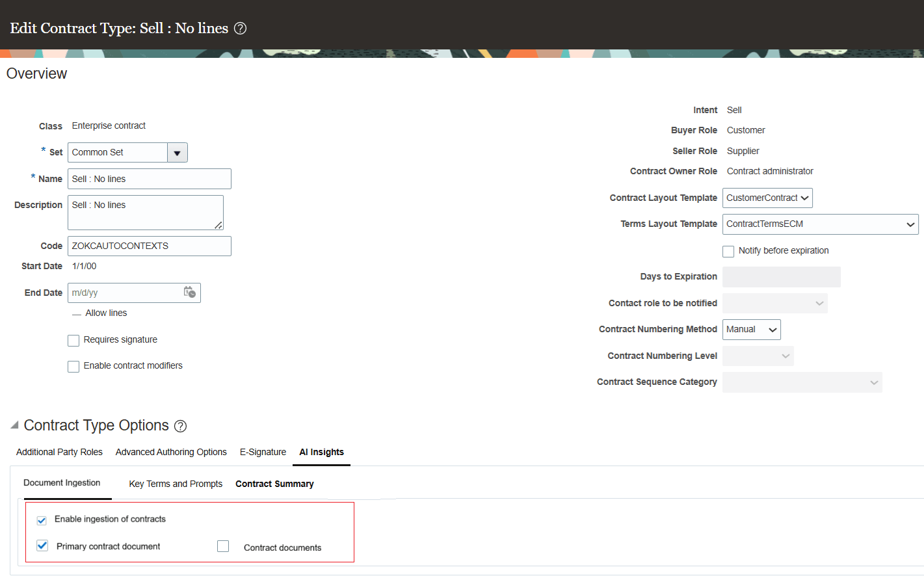Screen dimensions: 924x578
Task: Open help for Edit Contract Type page
Action: pyautogui.click(x=240, y=29)
